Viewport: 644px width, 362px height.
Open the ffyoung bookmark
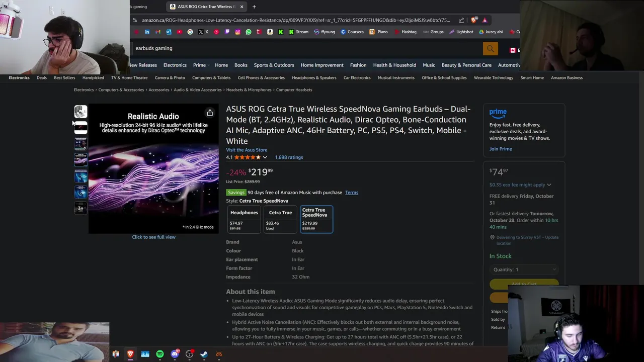325,32
